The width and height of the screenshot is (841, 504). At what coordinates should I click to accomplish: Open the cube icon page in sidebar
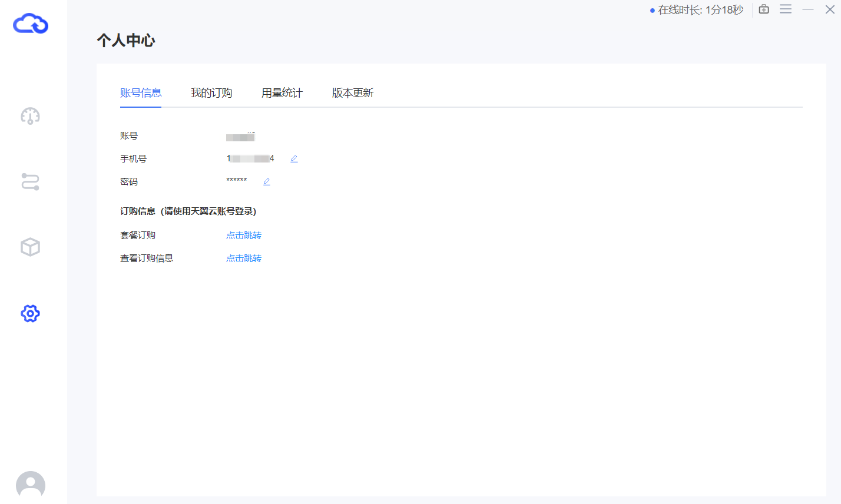point(30,247)
